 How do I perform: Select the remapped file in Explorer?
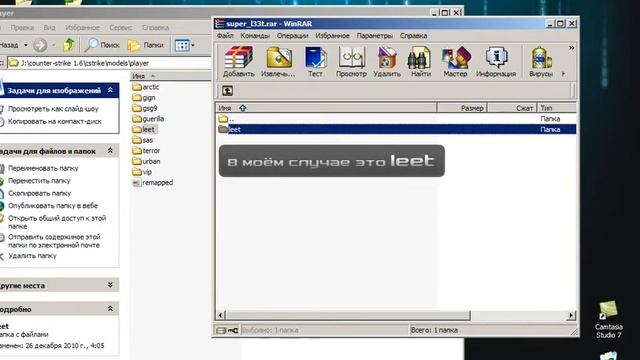click(x=153, y=182)
